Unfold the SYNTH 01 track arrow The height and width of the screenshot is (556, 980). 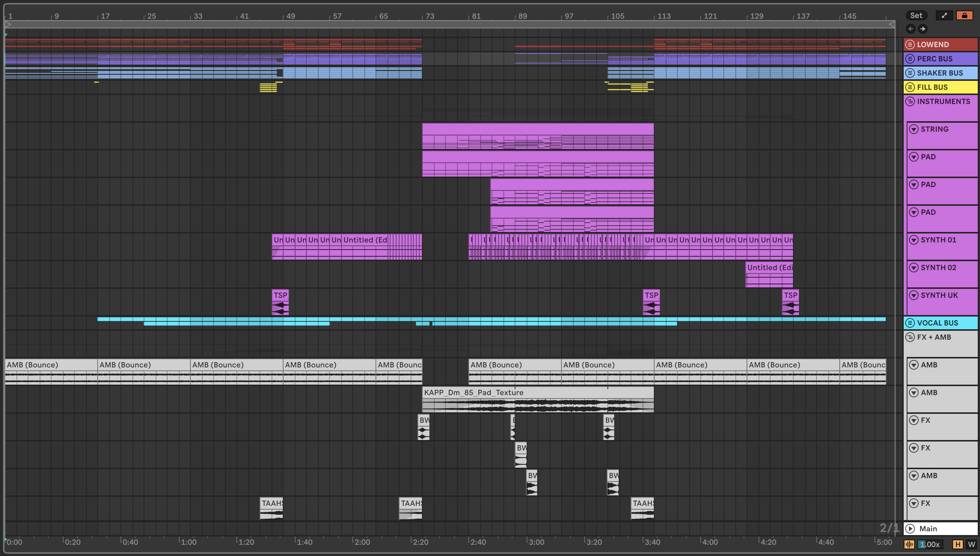click(x=913, y=240)
